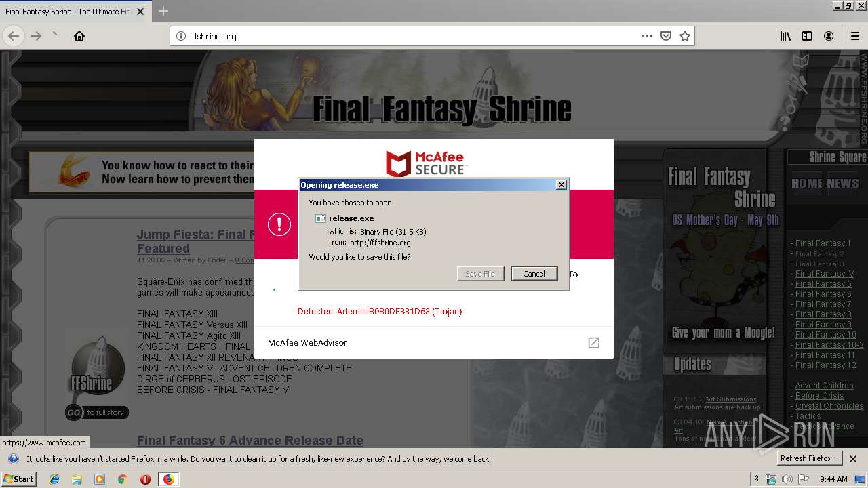Launch media player from taskbar
This screenshot has width=868, height=488.
[x=100, y=479]
